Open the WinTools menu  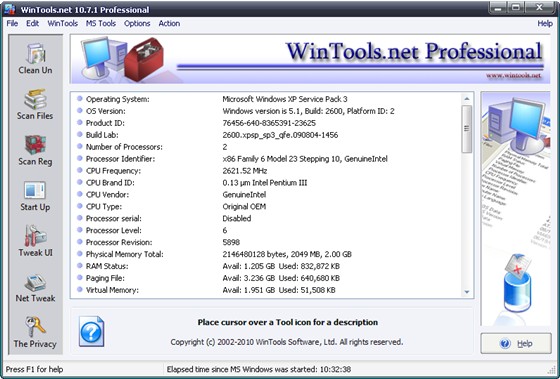(62, 24)
